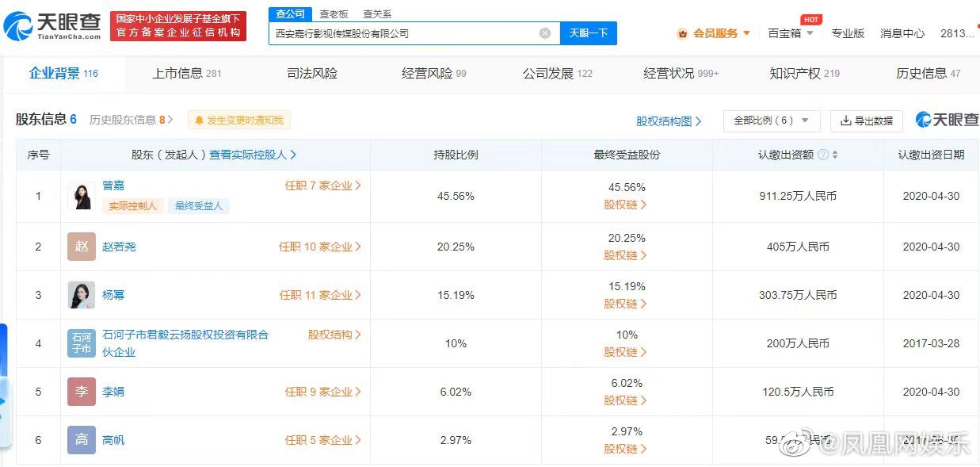Expand 历史股东信息 8 chevron
980x467 pixels.
coord(170,120)
